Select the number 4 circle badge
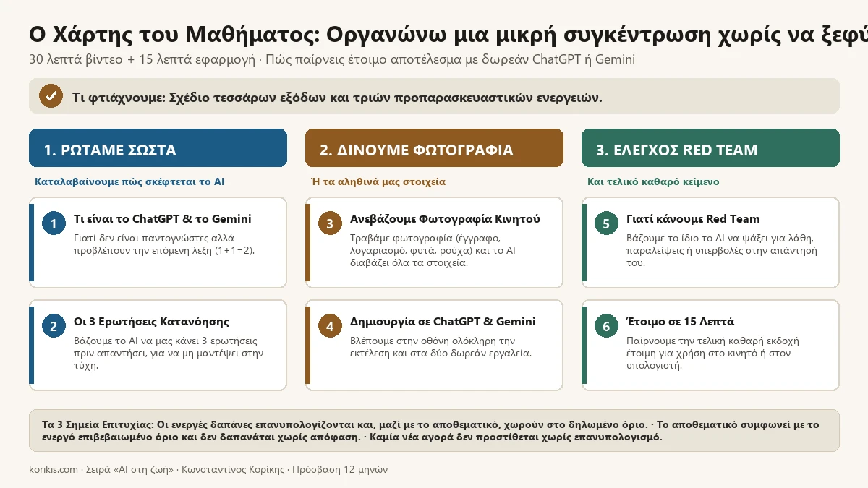Viewport: 868px width, 488px height. pos(330,326)
